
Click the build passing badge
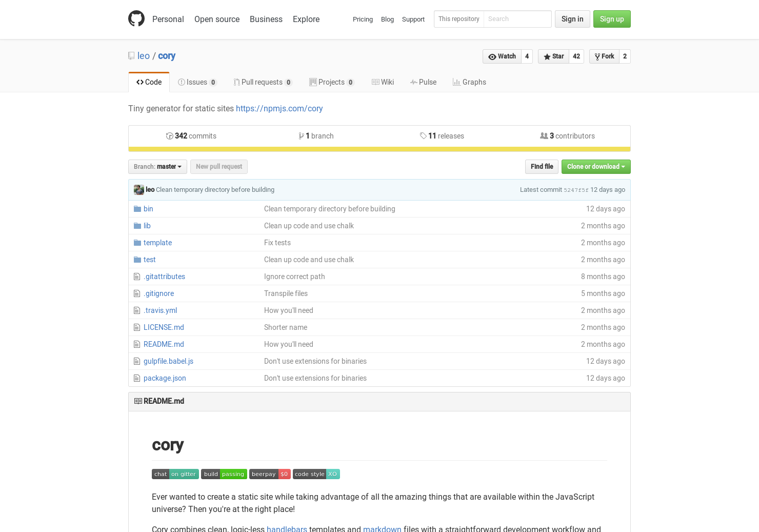pos(224,474)
